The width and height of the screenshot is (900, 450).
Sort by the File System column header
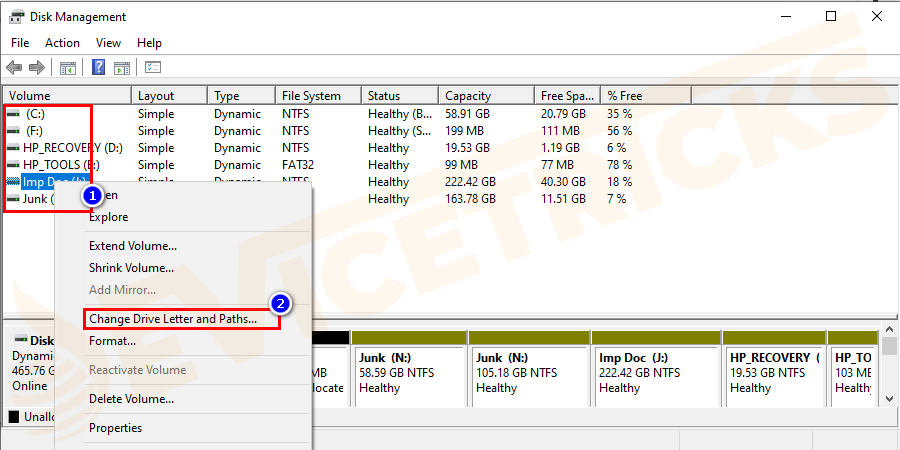coord(319,96)
